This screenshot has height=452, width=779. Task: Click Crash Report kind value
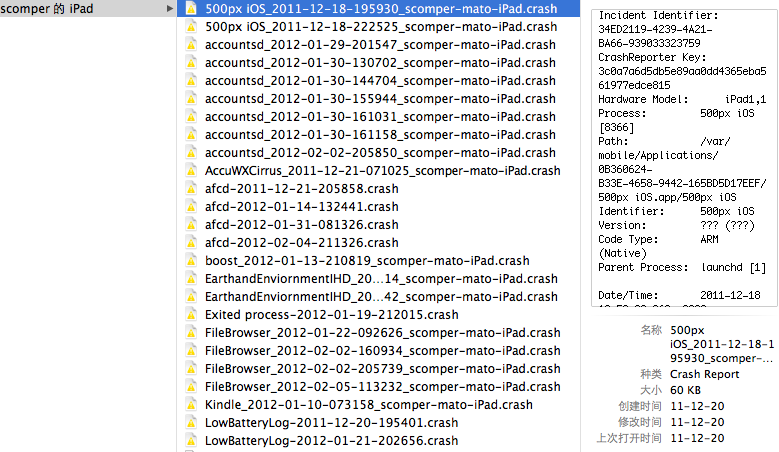704,374
